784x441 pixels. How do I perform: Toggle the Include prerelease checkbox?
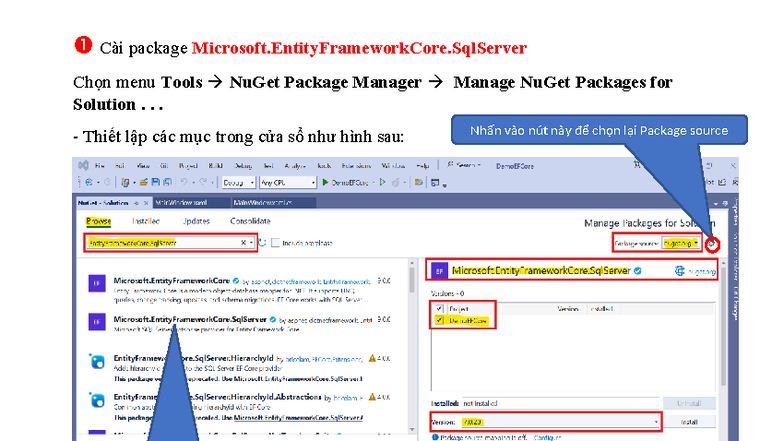[275, 243]
